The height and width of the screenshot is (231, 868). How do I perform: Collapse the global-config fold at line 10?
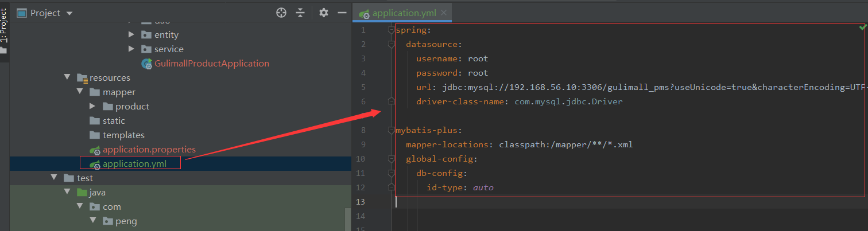coord(392,159)
